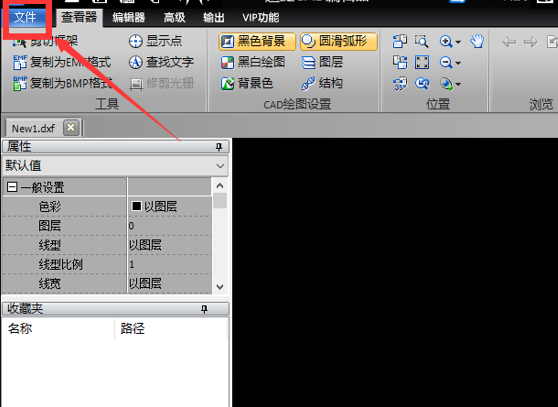Click the 结构 icon

pyautogui.click(x=309, y=84)
